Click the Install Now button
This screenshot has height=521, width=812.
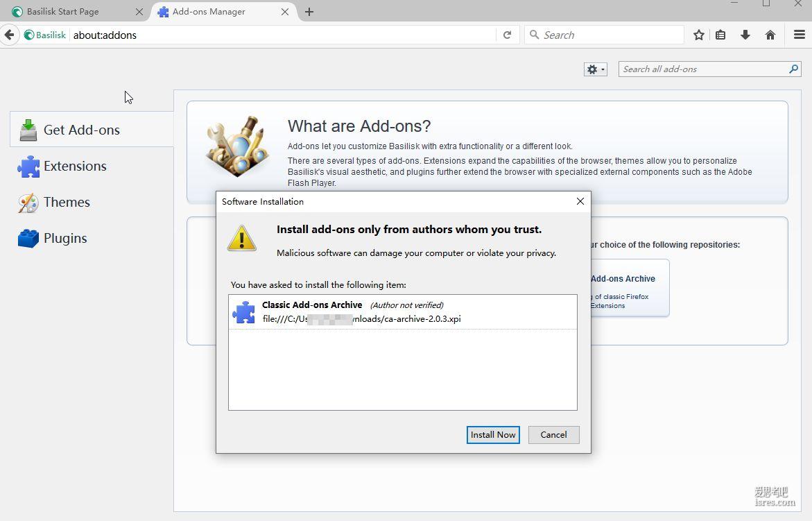[x=493, y=434]
